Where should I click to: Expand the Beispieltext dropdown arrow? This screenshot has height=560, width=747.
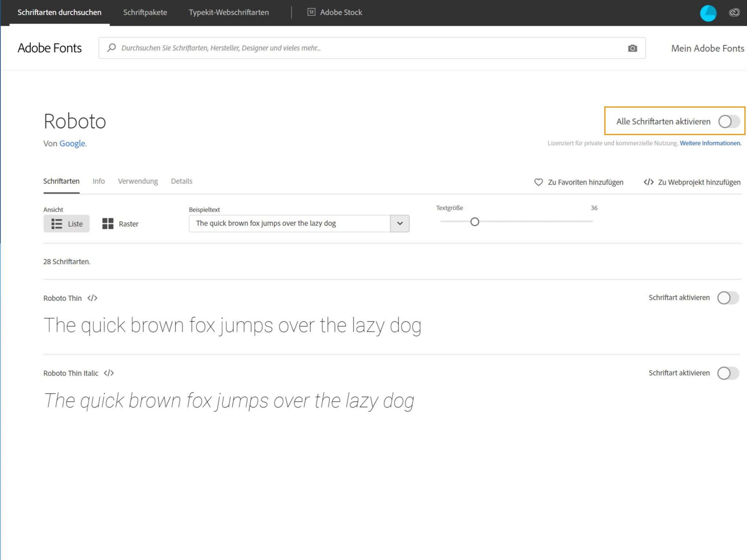[x=400, y=223]
